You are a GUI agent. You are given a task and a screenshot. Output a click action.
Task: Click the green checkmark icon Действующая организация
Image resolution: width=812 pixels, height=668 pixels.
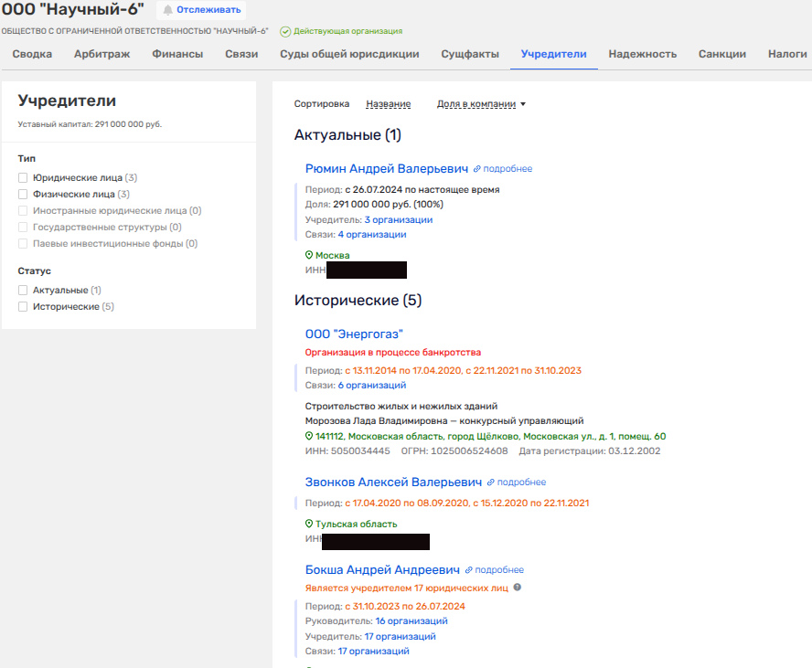pos(284,31)
